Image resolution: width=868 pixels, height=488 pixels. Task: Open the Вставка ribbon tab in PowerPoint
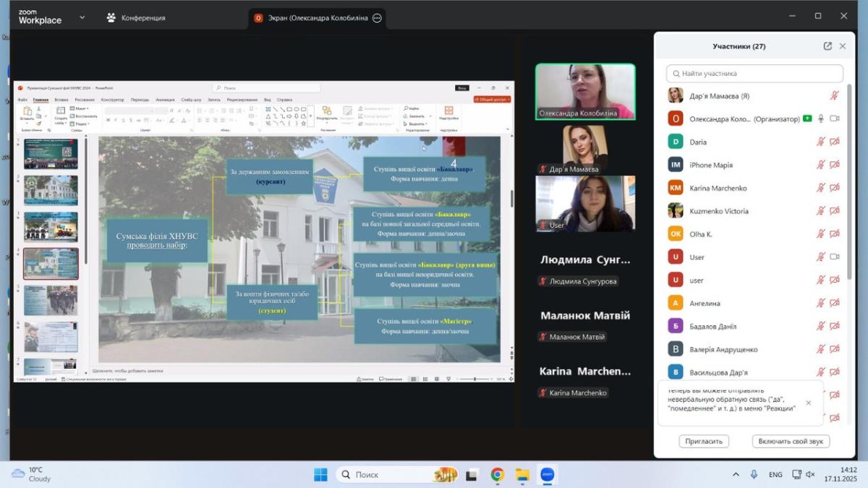pos(61,100)
